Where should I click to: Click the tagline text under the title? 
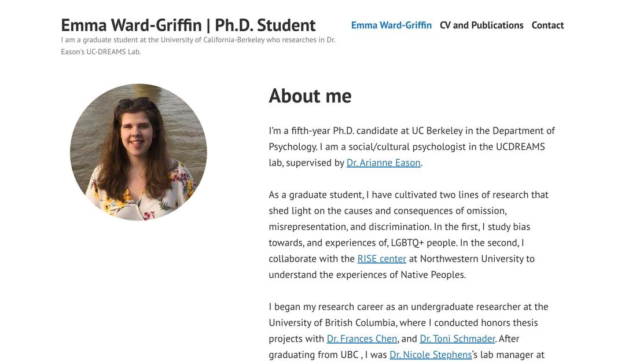pos(198,45)
